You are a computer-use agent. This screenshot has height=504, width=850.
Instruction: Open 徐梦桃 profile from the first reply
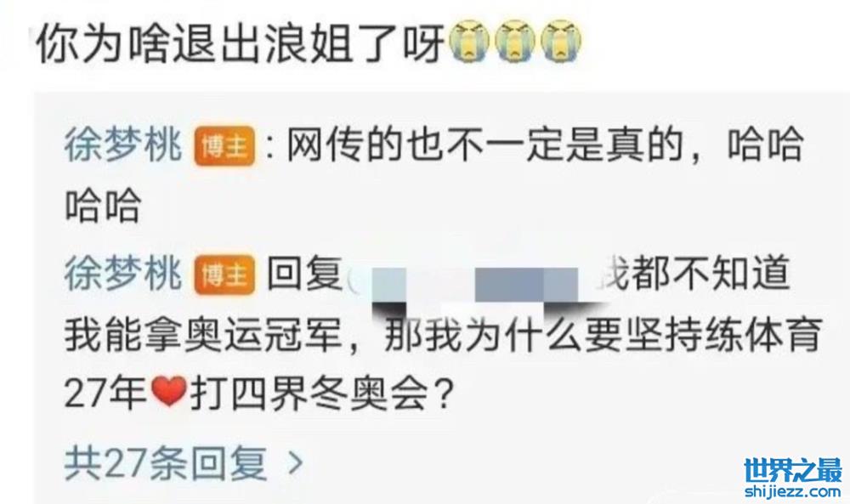123,146
